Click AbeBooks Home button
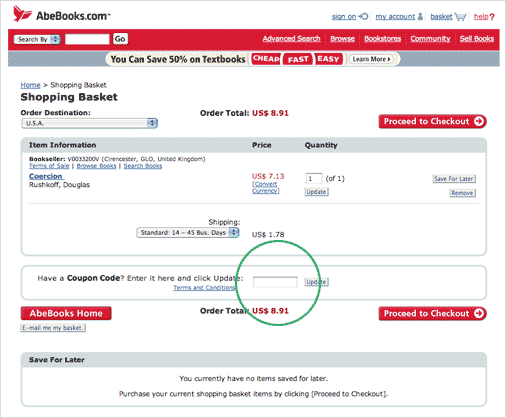The image size is (506, 418). 66,313
